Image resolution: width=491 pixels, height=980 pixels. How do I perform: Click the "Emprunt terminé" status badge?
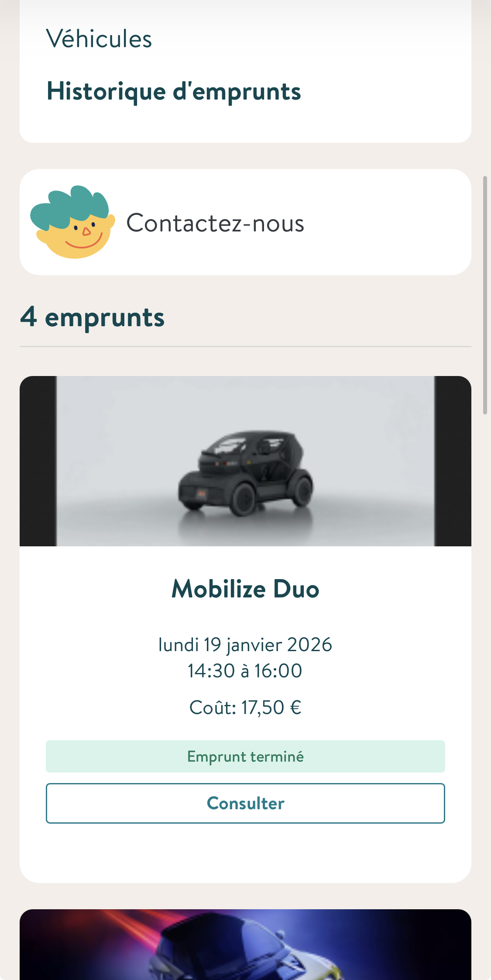point(245,756)
